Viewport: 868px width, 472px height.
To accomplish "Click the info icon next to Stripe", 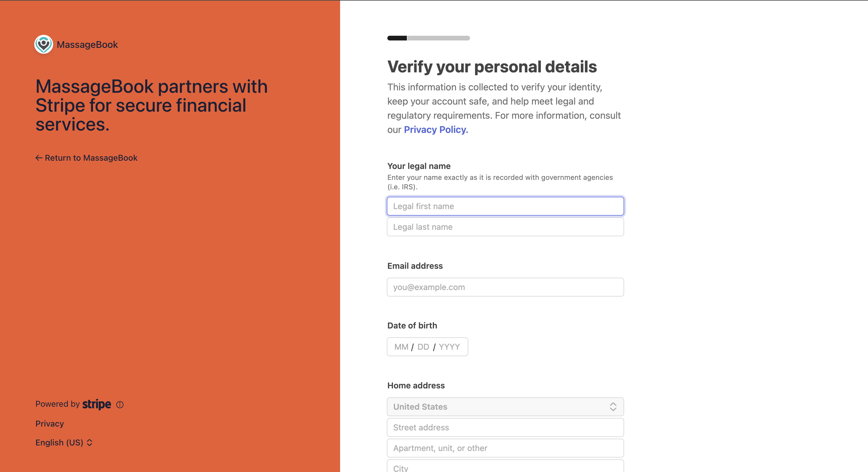I will coord(120,405).
